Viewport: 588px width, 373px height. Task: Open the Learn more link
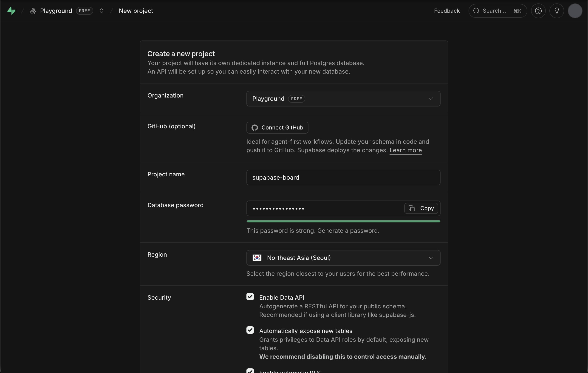point(405,150)
